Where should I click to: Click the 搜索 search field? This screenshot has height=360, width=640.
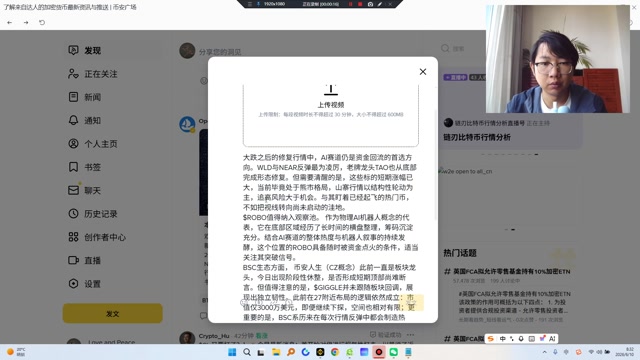point(459,49)
